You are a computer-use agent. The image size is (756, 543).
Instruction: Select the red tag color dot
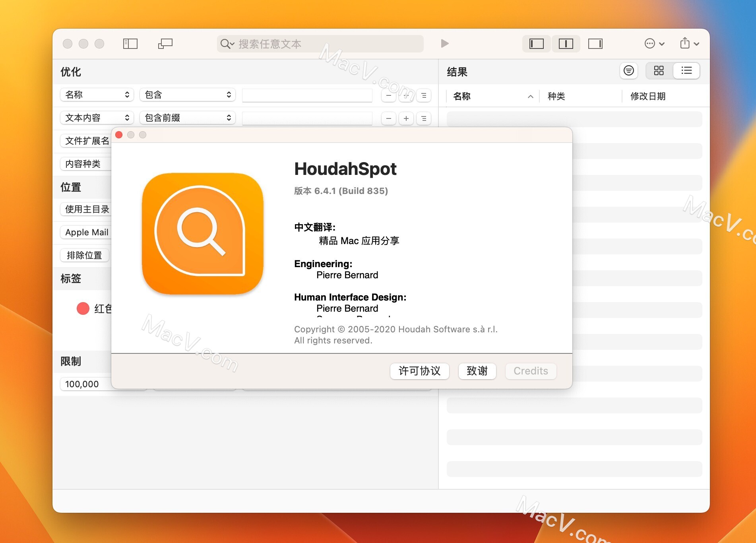pyautogui.click(x=83, y=308)
